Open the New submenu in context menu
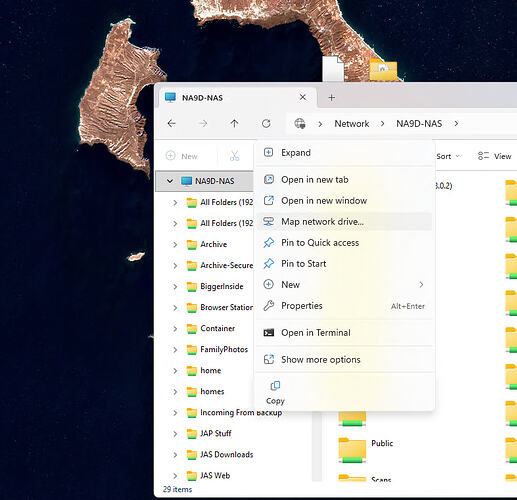This screenshot has height=500, width=517. [344, 285]
